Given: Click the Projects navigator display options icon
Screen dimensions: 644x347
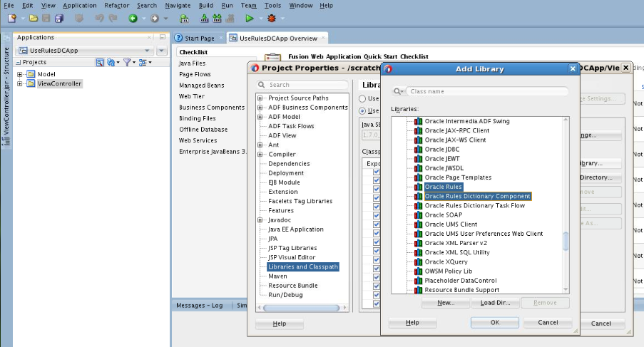Looking at the screenshot, I should point(143,62).
